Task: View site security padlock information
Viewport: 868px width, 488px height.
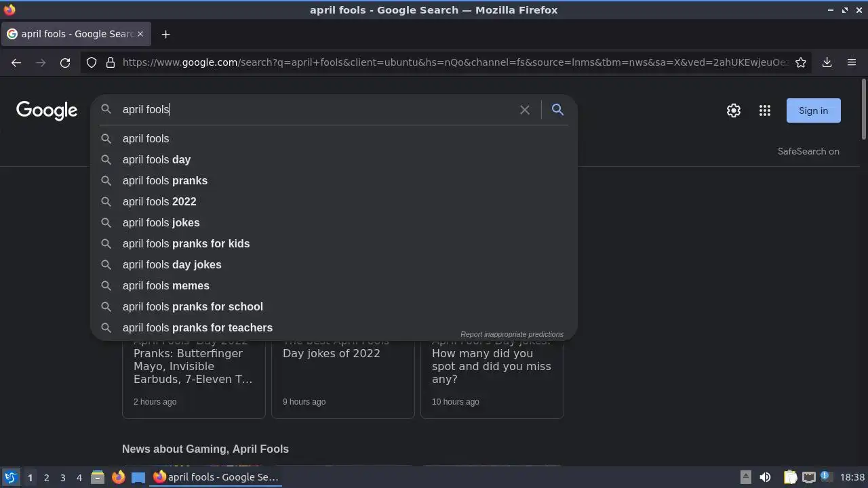Action: pyautogui.click(x=111, y=62)
